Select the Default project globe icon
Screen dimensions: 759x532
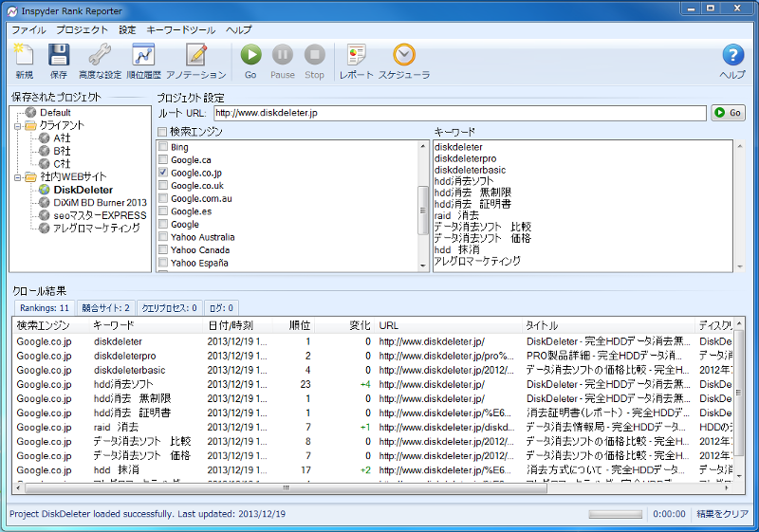coord(31,112)
